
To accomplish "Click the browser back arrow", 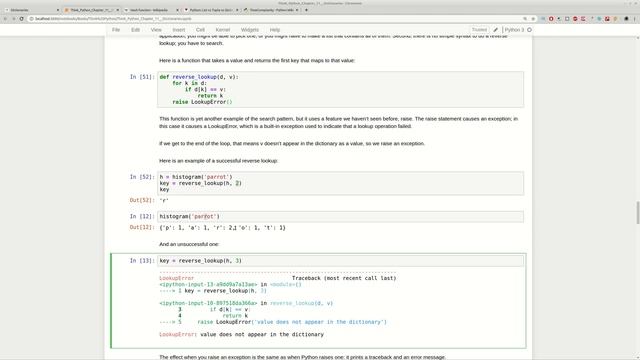I will pos(5,19).
